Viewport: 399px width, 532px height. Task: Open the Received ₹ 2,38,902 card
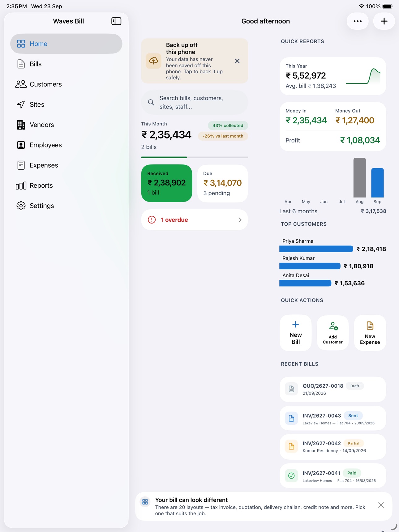coord(167,183)
